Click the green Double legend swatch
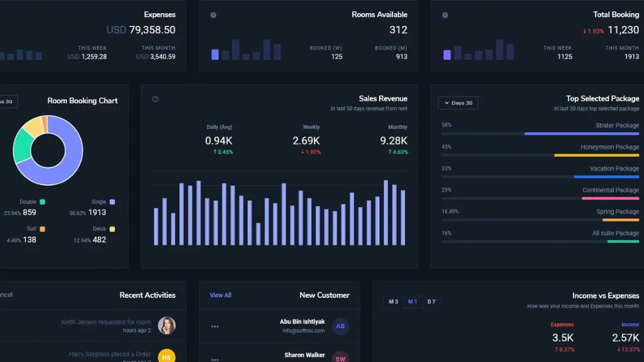 (x=42, y=202)
